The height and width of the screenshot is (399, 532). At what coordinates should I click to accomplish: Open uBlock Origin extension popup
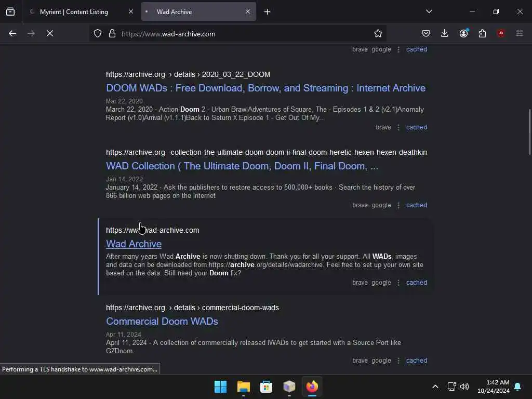coord(501,33)
